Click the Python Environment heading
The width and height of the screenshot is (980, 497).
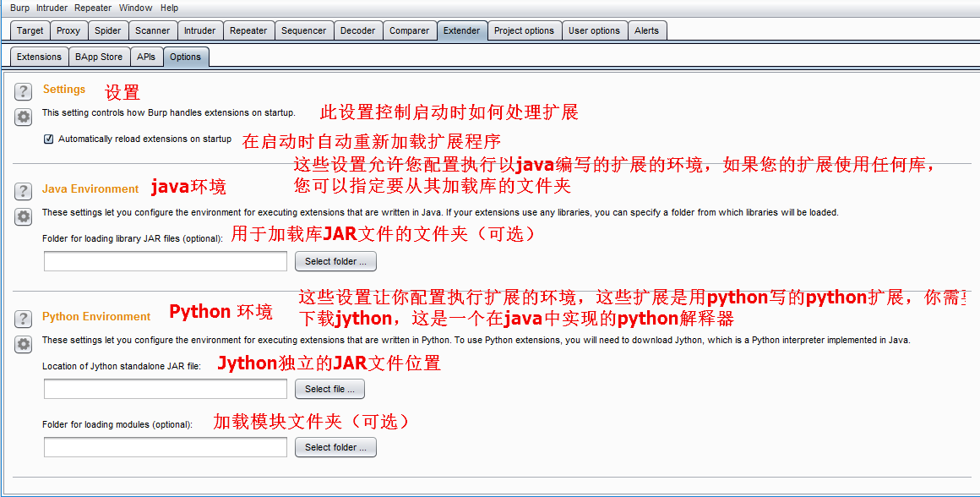(x=96, y=316)
